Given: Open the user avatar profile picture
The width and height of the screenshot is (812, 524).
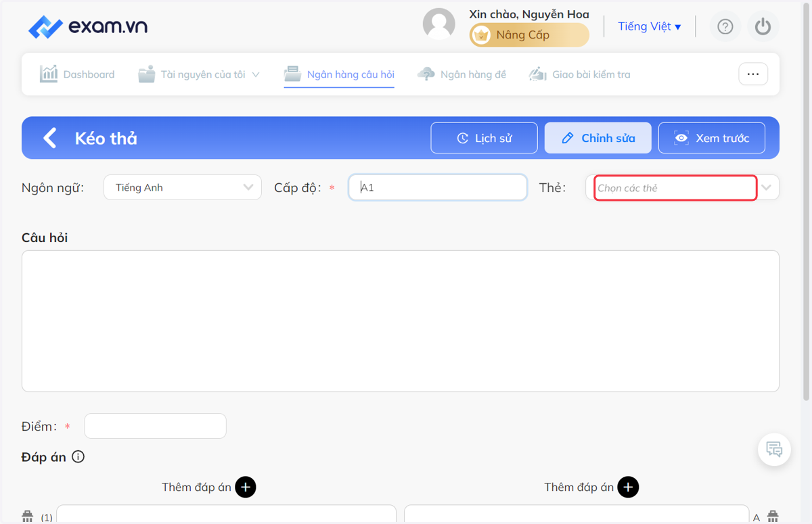Looking at the screenshot, I should (439, 24).
